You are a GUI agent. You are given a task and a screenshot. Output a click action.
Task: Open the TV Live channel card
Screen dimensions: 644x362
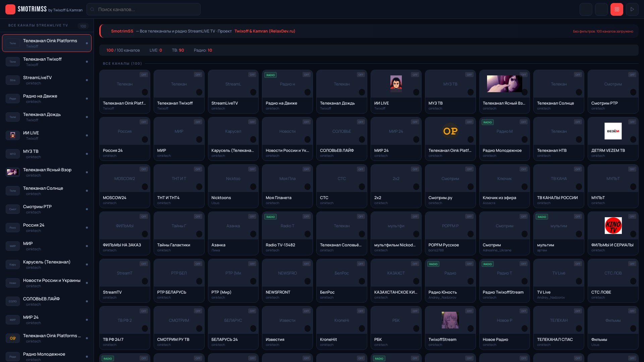point(559,281)
